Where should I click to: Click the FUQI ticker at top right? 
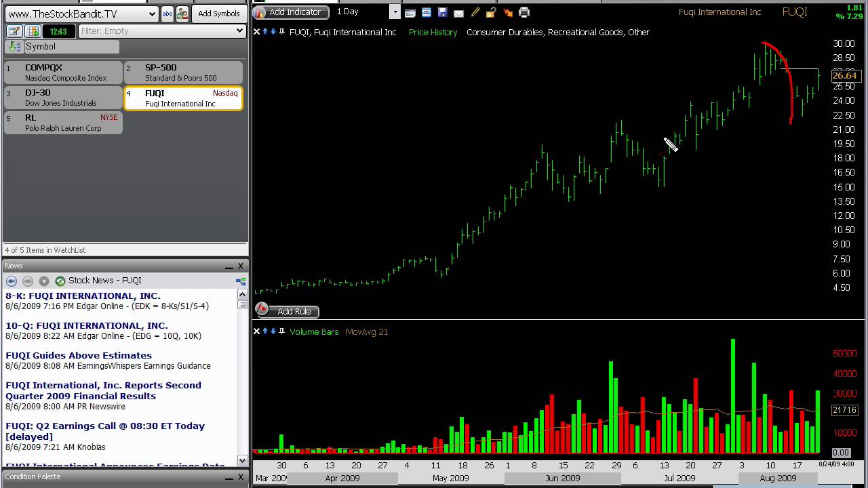[795, 12]
